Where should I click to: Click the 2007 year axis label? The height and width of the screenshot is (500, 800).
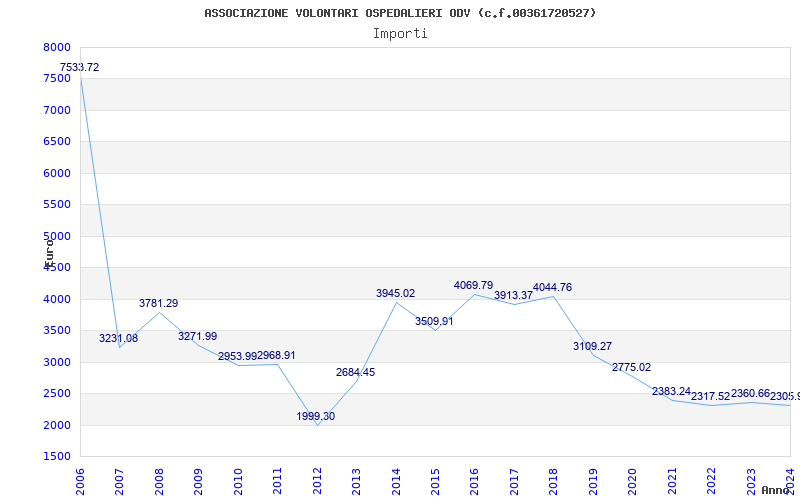point(119,482)
